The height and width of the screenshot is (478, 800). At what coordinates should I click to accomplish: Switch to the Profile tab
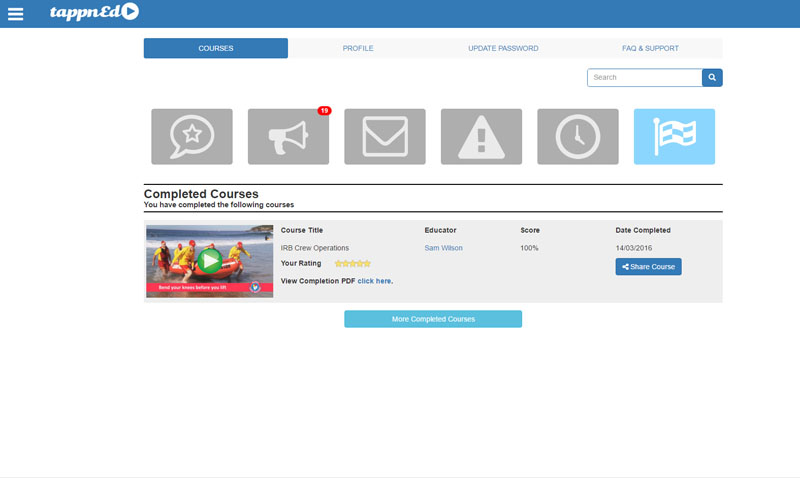click(358, 48)
